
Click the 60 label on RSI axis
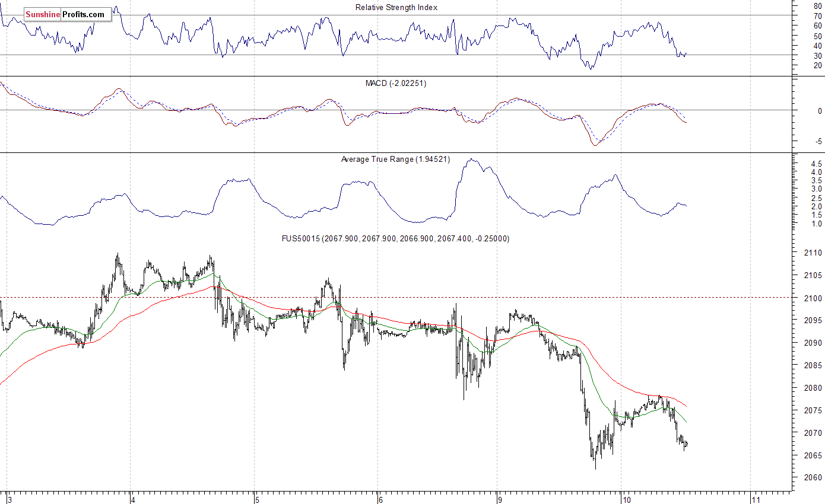818,25
